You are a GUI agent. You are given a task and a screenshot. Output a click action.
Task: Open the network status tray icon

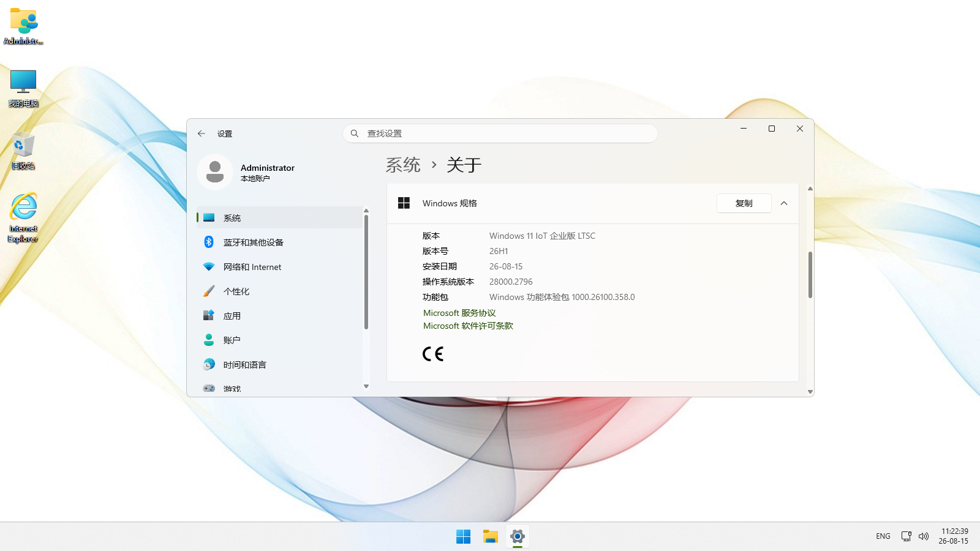[907, 536]
